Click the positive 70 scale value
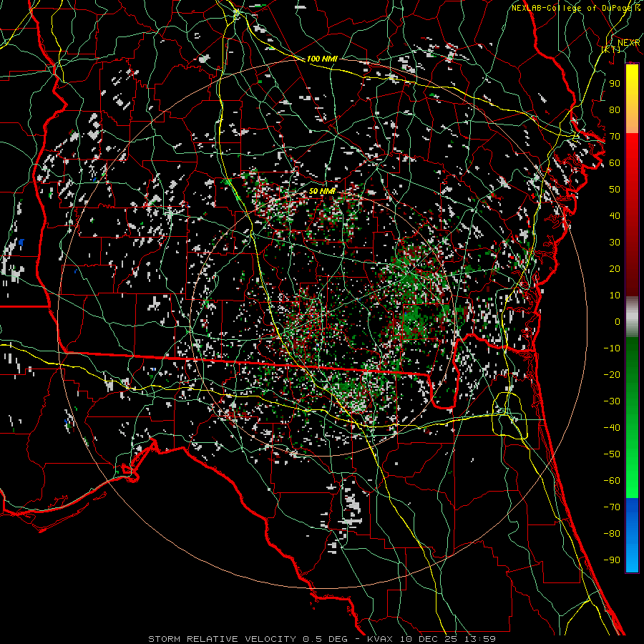644x644 pixels. point(615,137)
